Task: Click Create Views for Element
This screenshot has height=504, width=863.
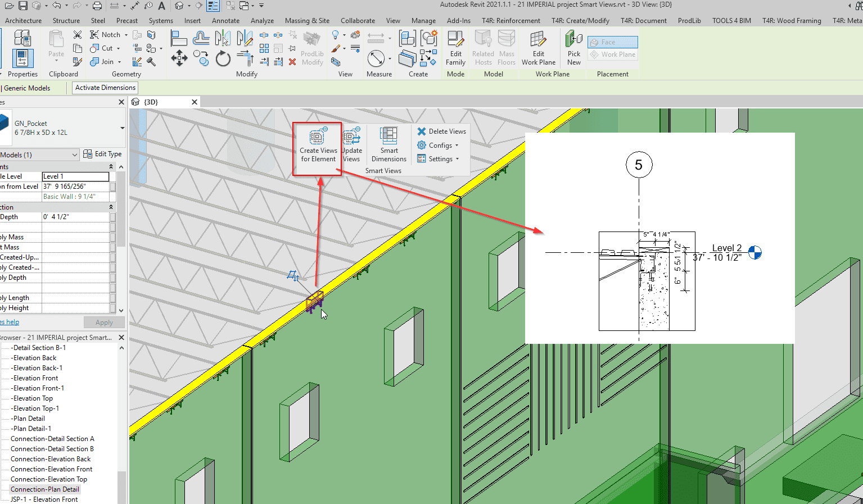Action: (x=318, y=145)
